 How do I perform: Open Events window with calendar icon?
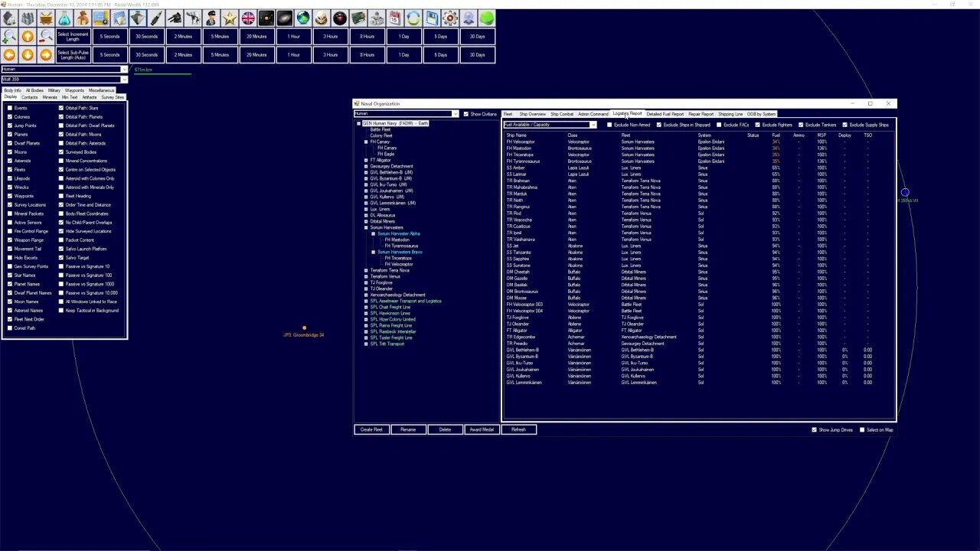395,18
